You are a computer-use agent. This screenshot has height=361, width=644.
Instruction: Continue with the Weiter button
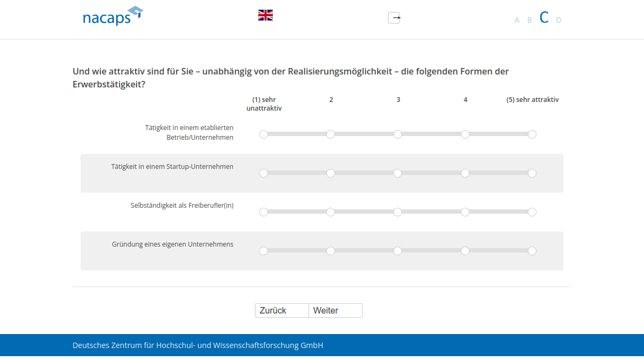point(335,310)
